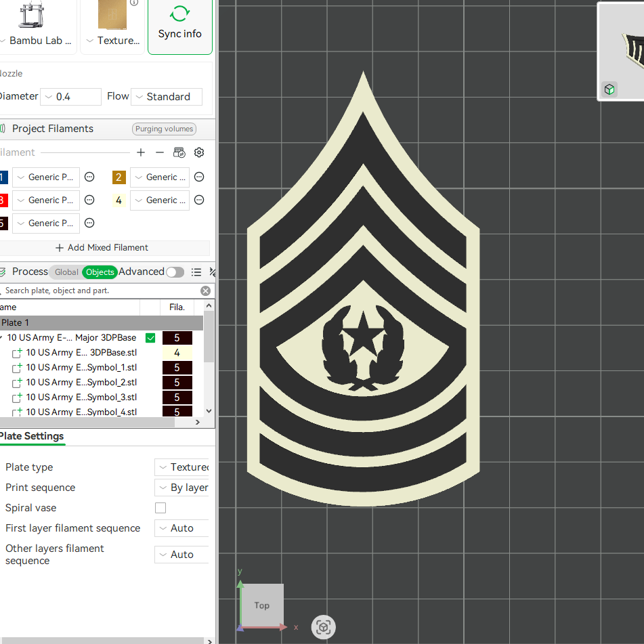Click the blue filament 1 color swatch
Screen dimensions: 644x644
[3, 177]
